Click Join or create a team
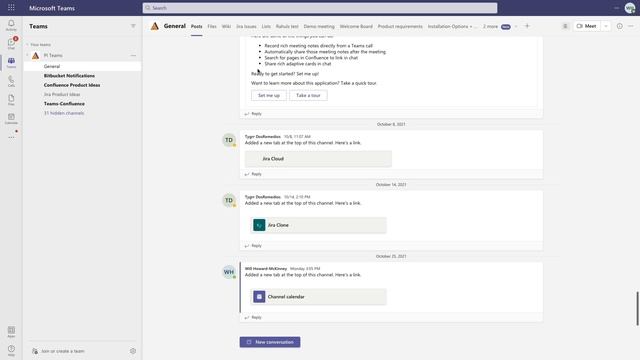 tap(58, 351)
